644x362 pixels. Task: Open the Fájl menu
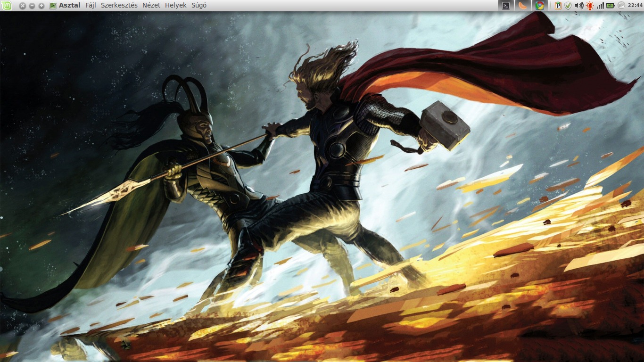(91, 6)
